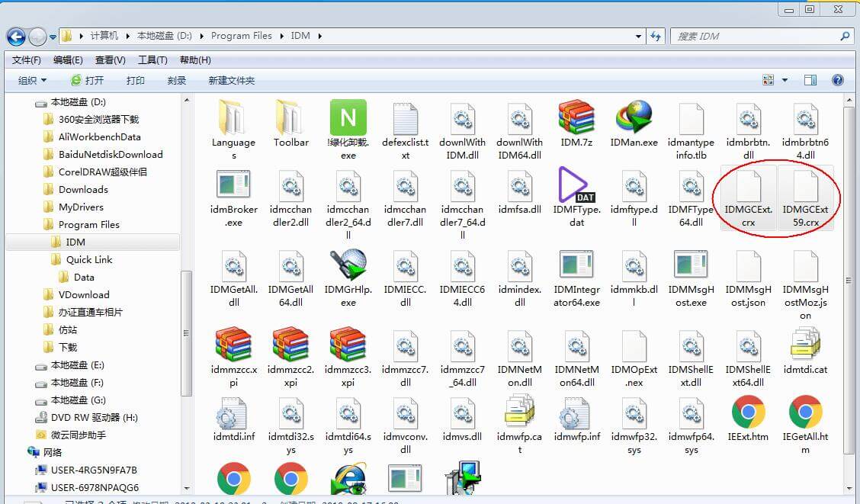Screen dimensions: 860x504
Task: Select MyDrivers in the folder tree
Action: point(81,207)
